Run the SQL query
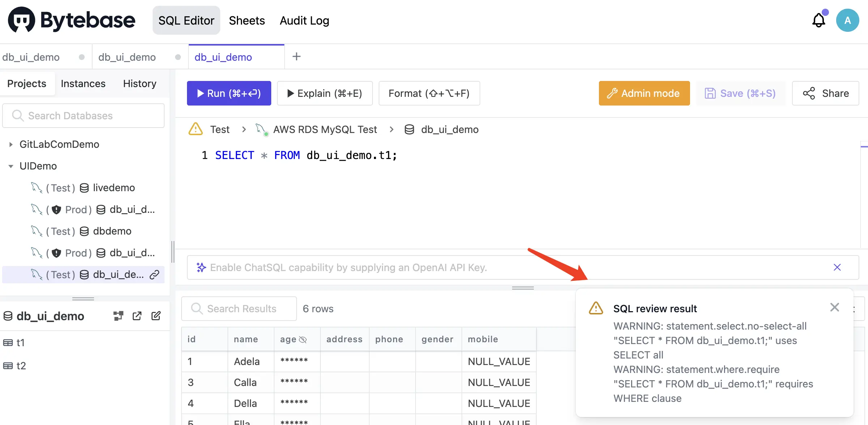The image size is (868, 425). tap(229, 93)
